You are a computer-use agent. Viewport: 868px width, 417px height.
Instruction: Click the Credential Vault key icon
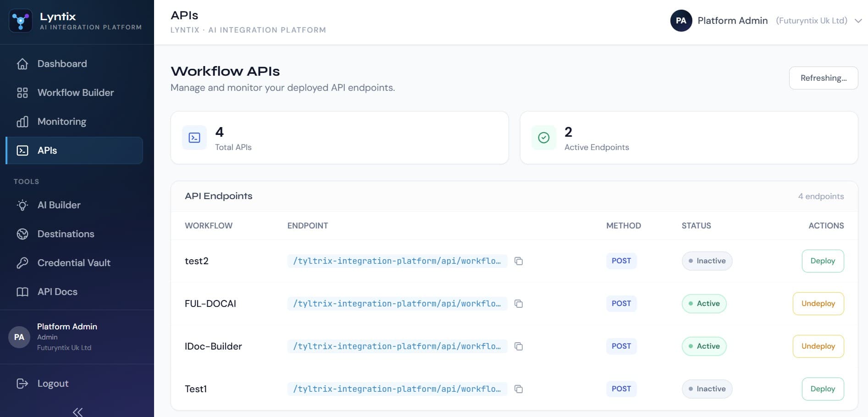22,263
